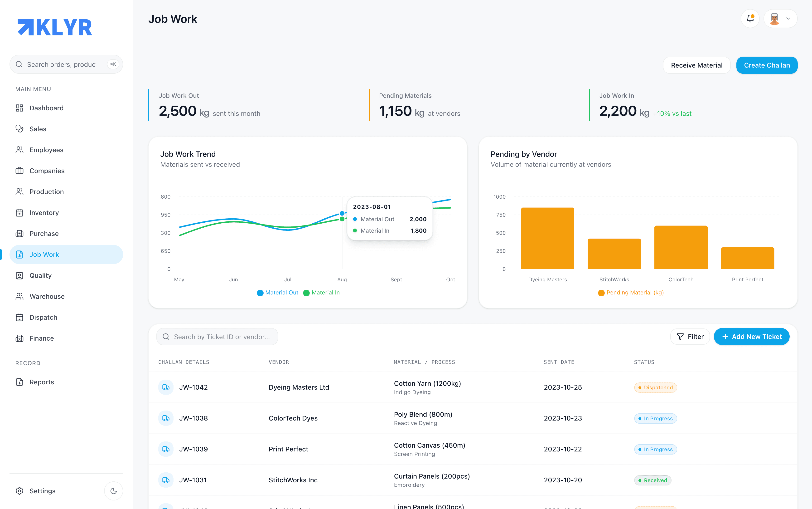
Task: Open notifications bell
Action: click(750, 19)
